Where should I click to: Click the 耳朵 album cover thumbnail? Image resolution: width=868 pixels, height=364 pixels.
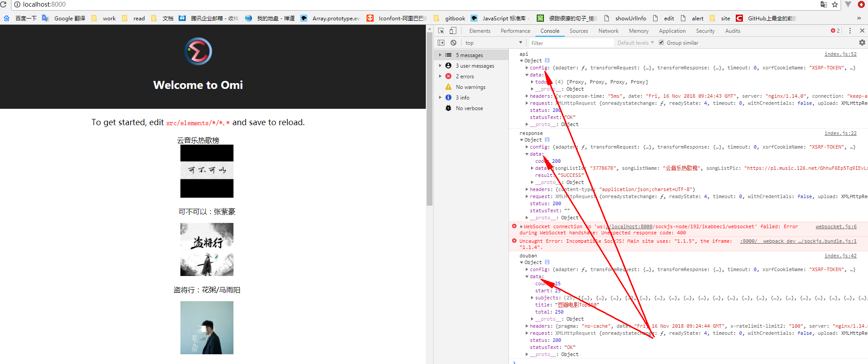pos(206,328)
